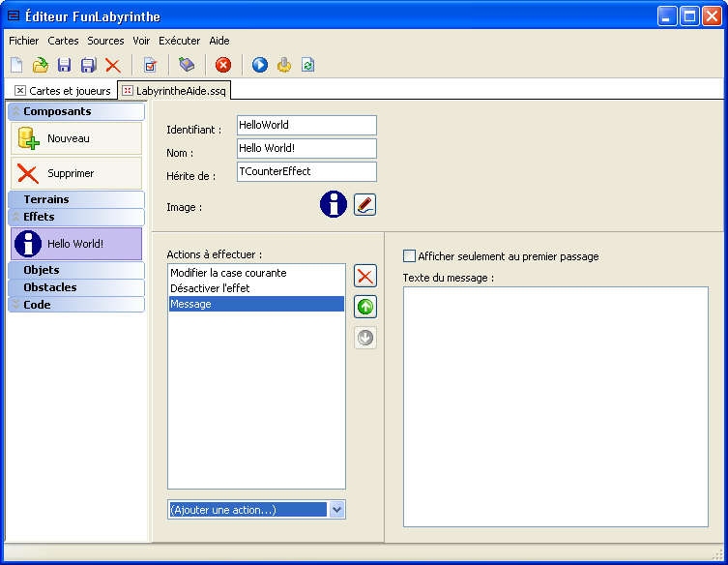Open the 'Ajouter une action' dropdown

coord(336,509)
